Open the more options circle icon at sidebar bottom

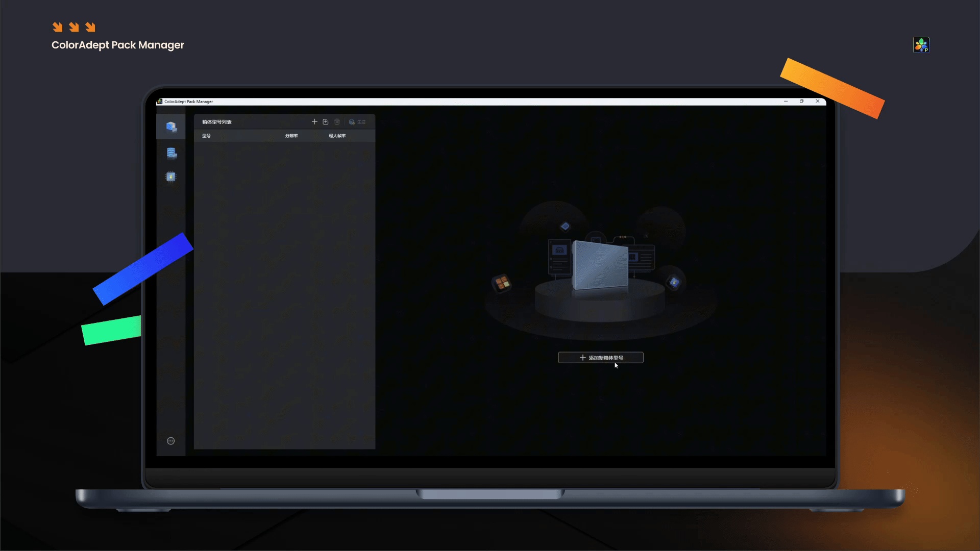coord(171,441)
